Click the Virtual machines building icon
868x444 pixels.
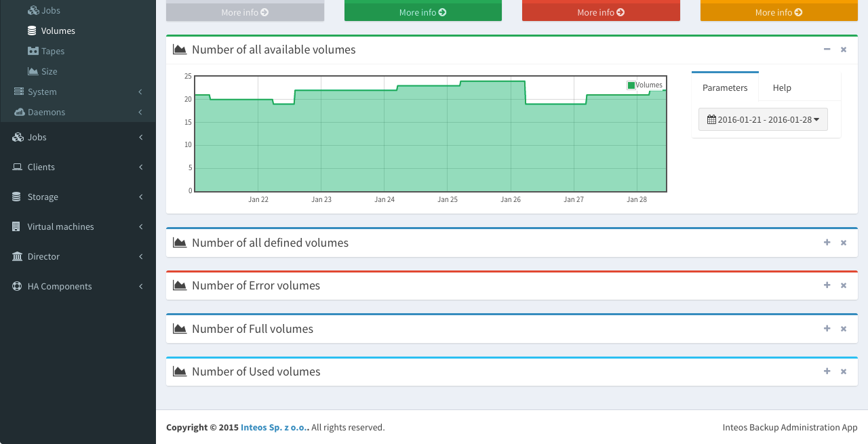click(16, 226)
